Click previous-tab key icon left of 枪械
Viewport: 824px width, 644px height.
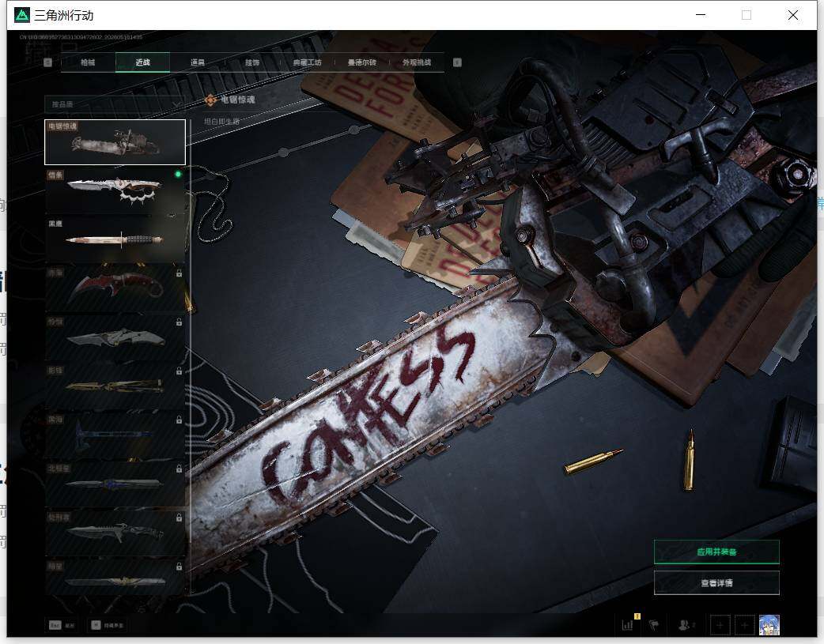[47, 62]
